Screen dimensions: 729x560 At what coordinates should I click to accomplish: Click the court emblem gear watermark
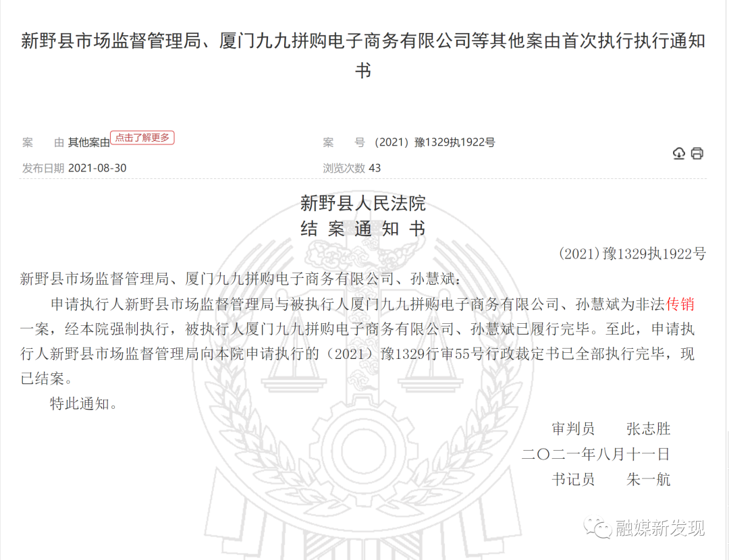(x=363, y=451)
